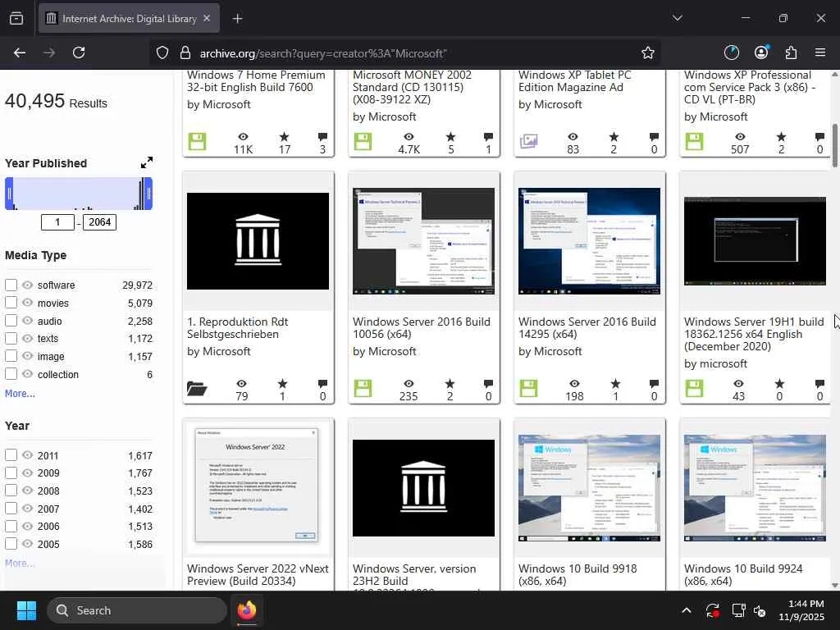Click reviews bubble on MONEY 2002 card
Viewport: 840px width, 630px height.
(x=488, y=137)
